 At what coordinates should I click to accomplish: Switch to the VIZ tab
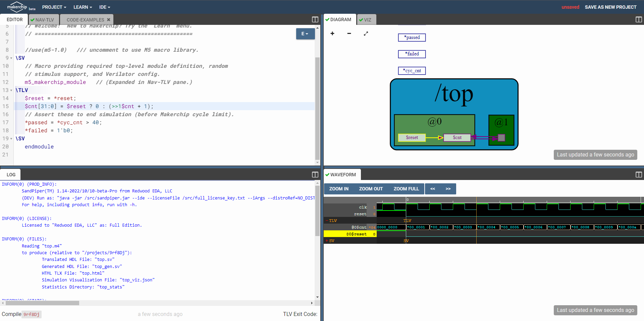click(x=366, y=19)
